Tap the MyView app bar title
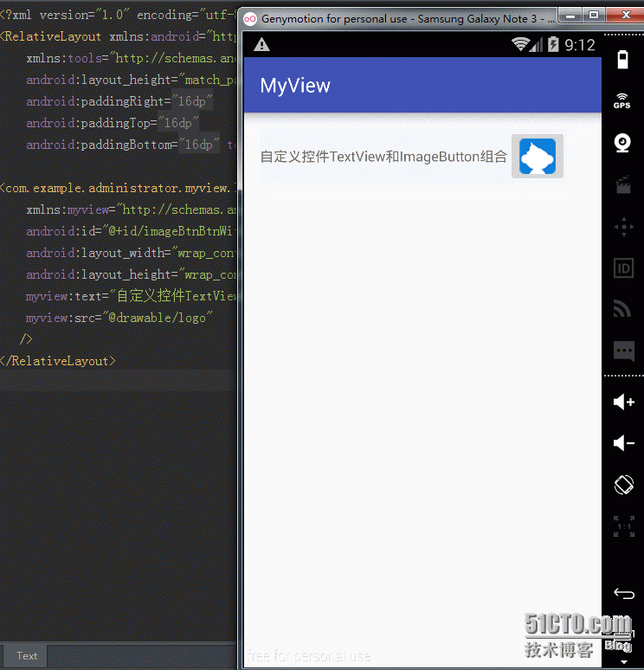 (x=295, y=86)
